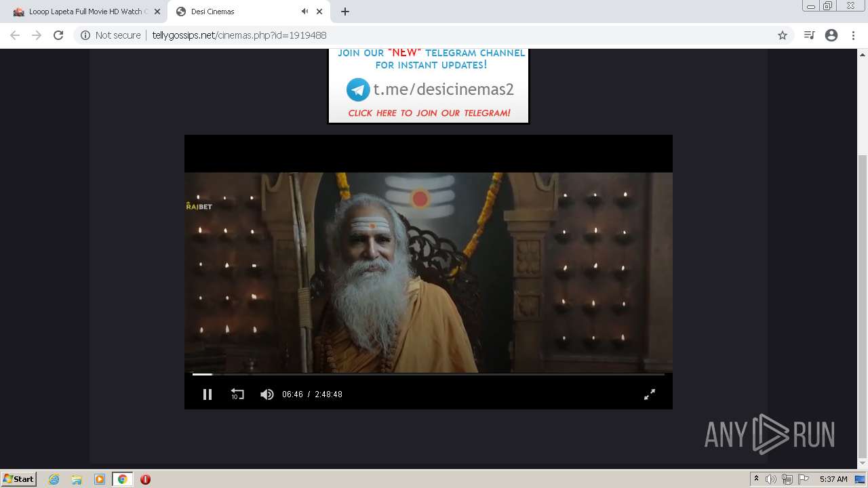Click RAJBET logo in video

tap(199, 206)
